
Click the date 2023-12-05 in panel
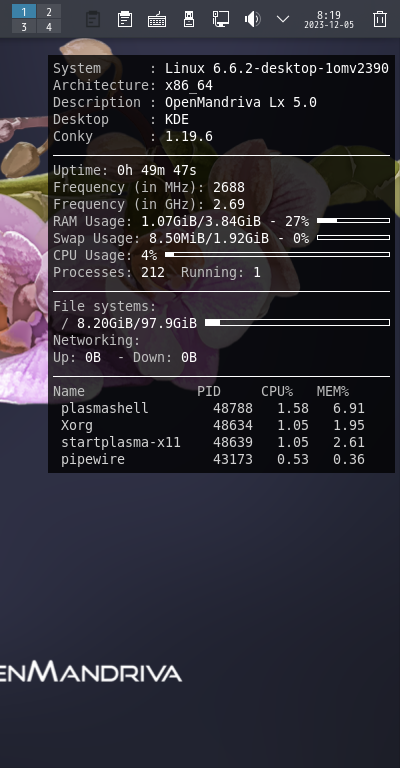click(x=329, y=25)
